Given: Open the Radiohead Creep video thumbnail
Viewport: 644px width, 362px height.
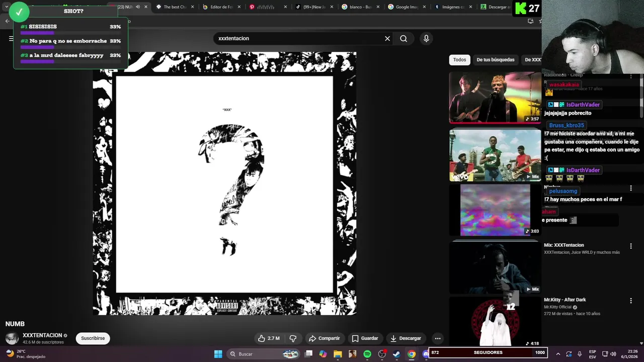Looking at the screenshot, I should pyautogui.click(x=495, y=98).
